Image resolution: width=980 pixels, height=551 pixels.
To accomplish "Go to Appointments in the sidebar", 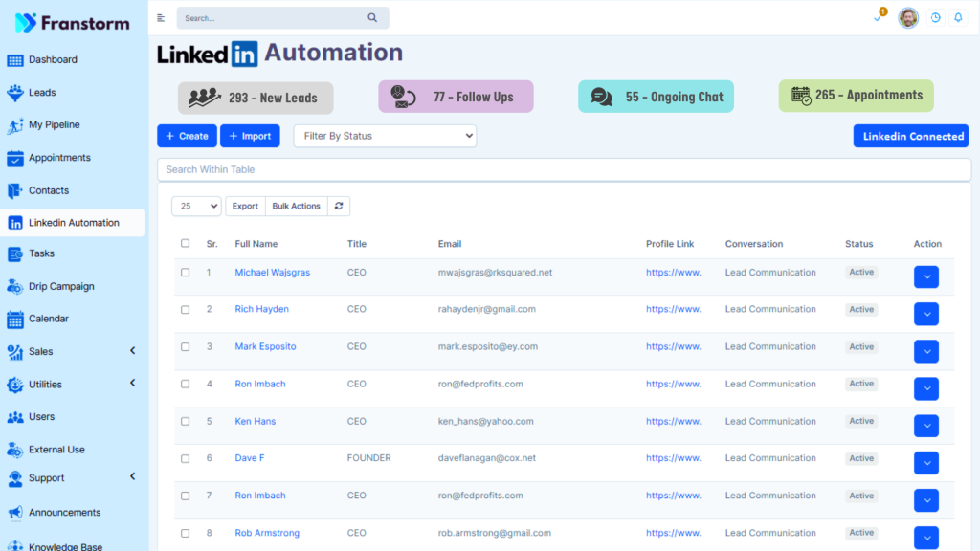I will point(59,158).
